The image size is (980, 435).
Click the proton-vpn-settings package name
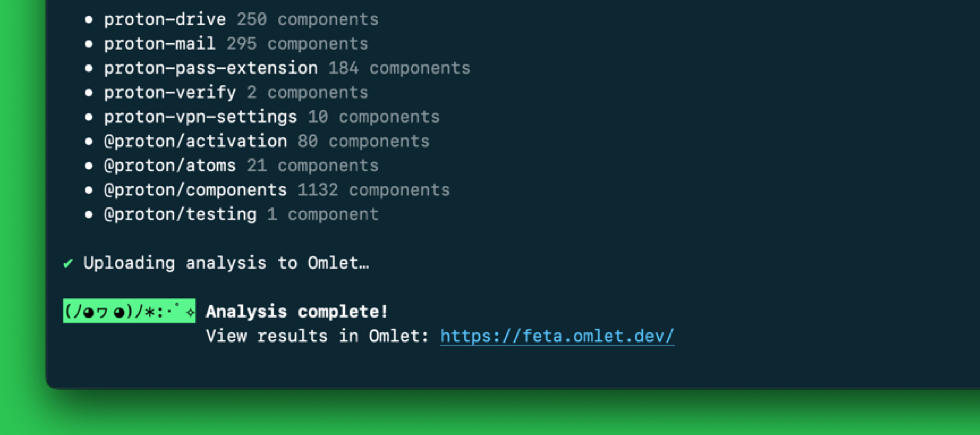[200, 117]
